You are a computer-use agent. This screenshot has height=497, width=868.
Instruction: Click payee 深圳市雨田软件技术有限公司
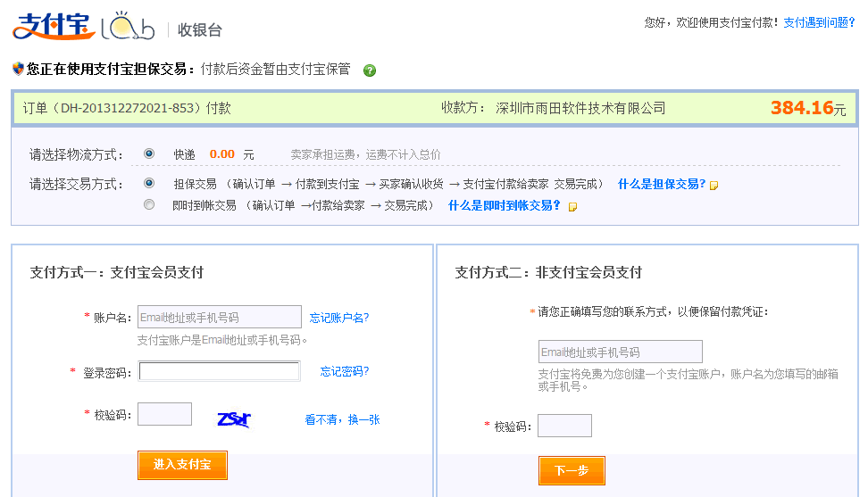click(x=580, y=108)
